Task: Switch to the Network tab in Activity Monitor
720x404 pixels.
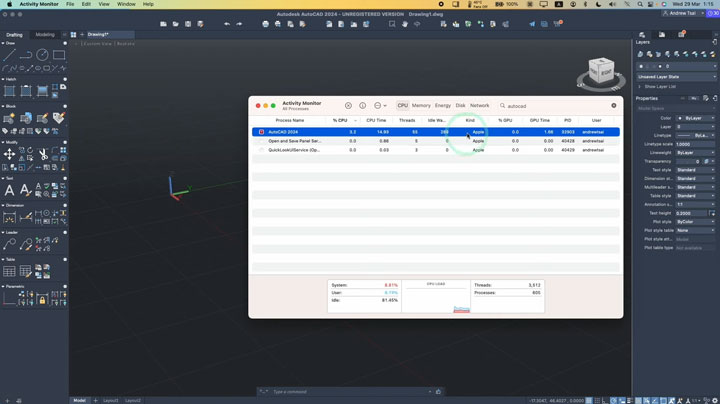Action: pyautogui.click(x=479, y=106)
